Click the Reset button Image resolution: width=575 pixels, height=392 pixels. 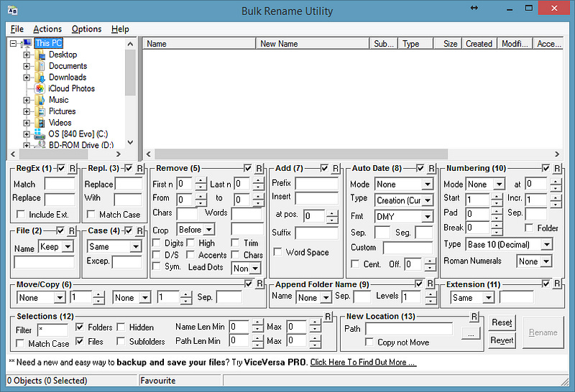[x=502, y=322]
